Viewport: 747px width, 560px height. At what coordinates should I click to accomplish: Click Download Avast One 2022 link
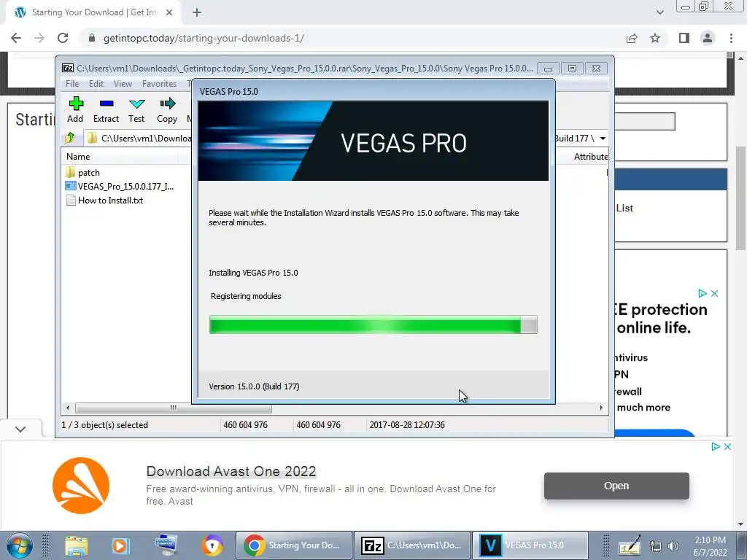click(231, 471)
